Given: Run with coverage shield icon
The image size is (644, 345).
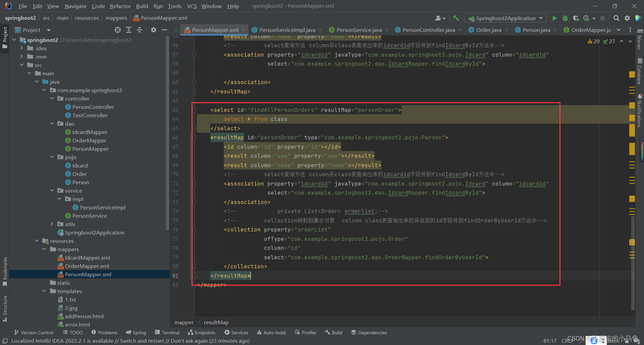Looking at the screenshot, I should click(x=576, y=18).
